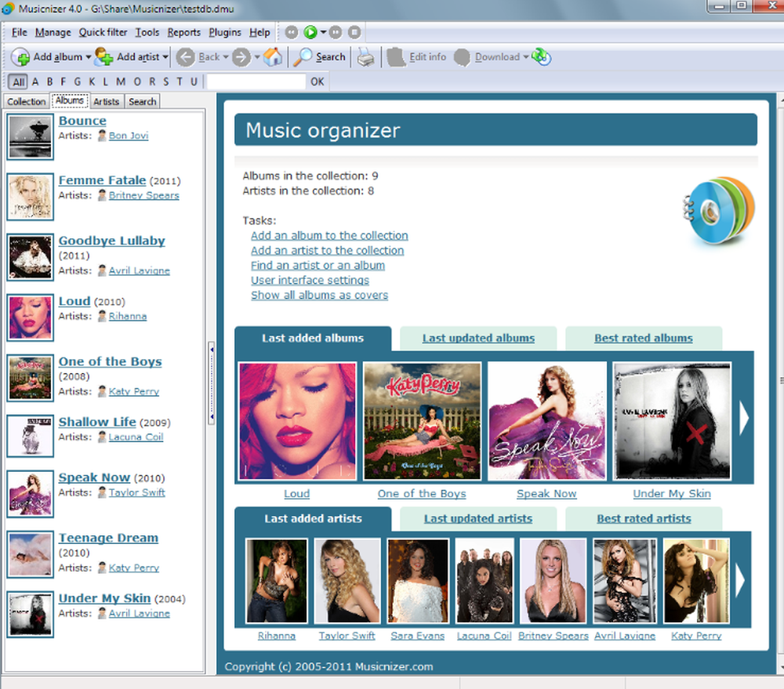Open the Tools menu
This screenshot has height=689, width=784.
click(x=147, y=32)
